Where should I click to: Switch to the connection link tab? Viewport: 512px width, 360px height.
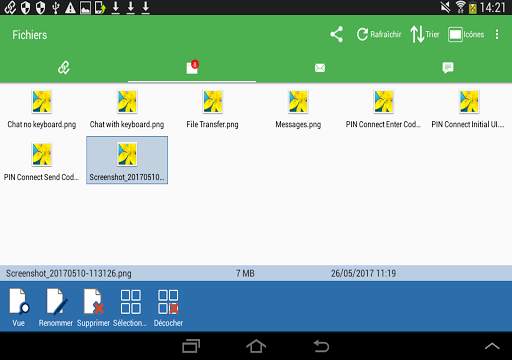pyautogui.click(x=64, y=68)
